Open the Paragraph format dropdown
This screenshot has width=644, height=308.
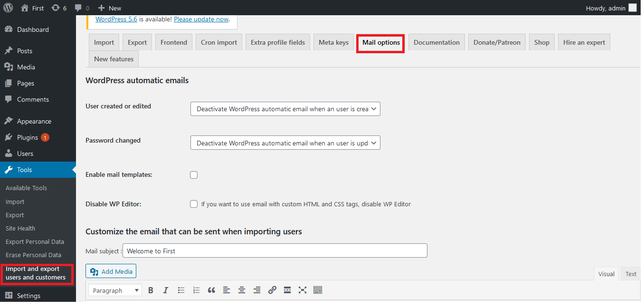point(115,290)
